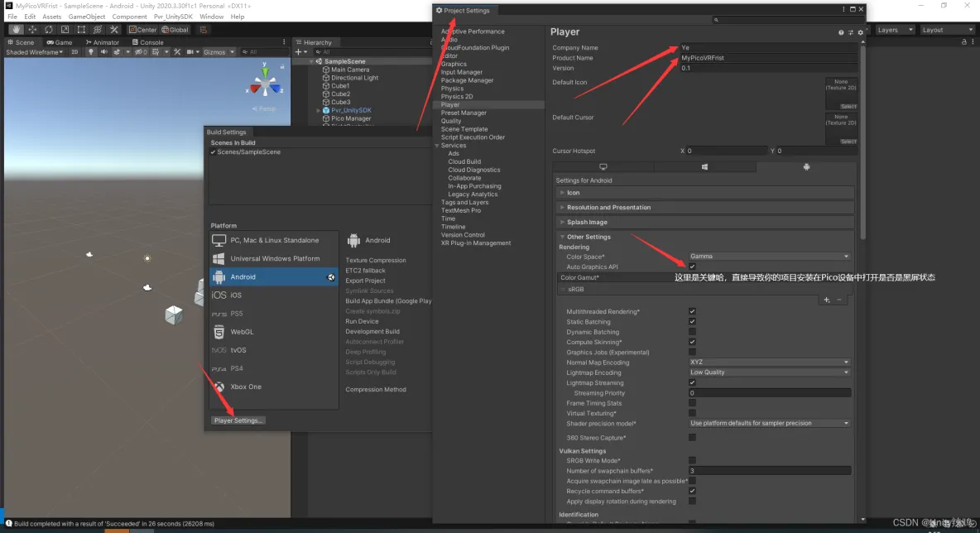Open component editor tools icon in Scene toolbar
Viewport: 980px width, 533px height.
click(x=177, y=52)
